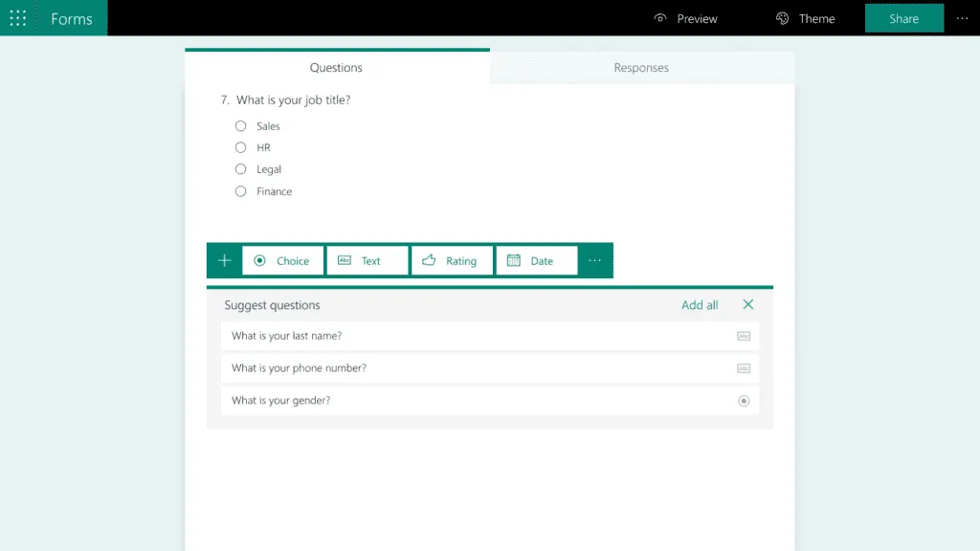
Task: Collapse the Suggest questions panel
Action: [x=748, y=304]
